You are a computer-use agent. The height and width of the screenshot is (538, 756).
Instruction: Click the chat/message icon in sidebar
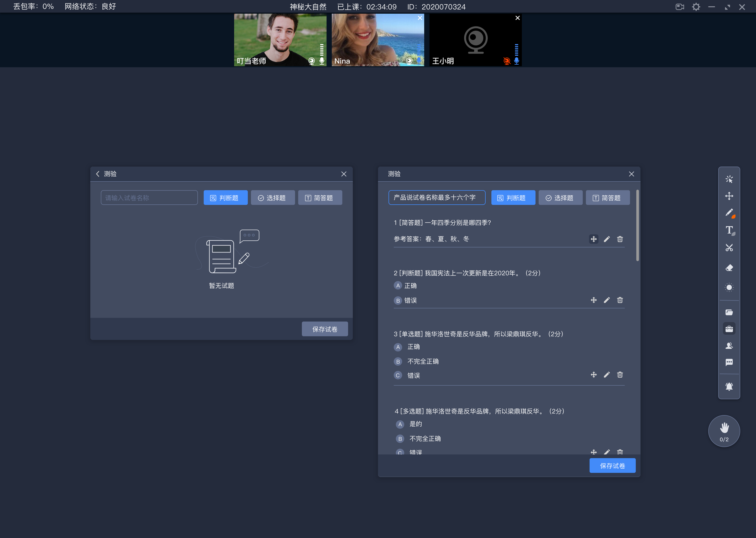click(x=729, y=362)
